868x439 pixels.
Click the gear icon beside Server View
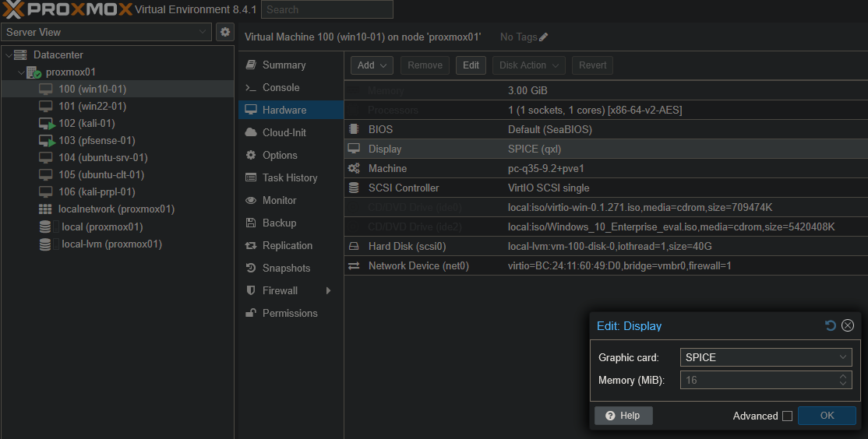click(225, 32)
